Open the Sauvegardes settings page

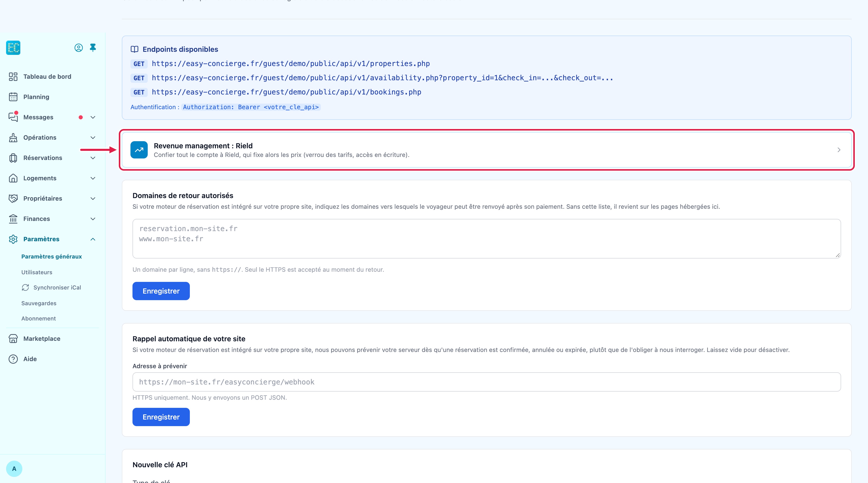point(39,303)
